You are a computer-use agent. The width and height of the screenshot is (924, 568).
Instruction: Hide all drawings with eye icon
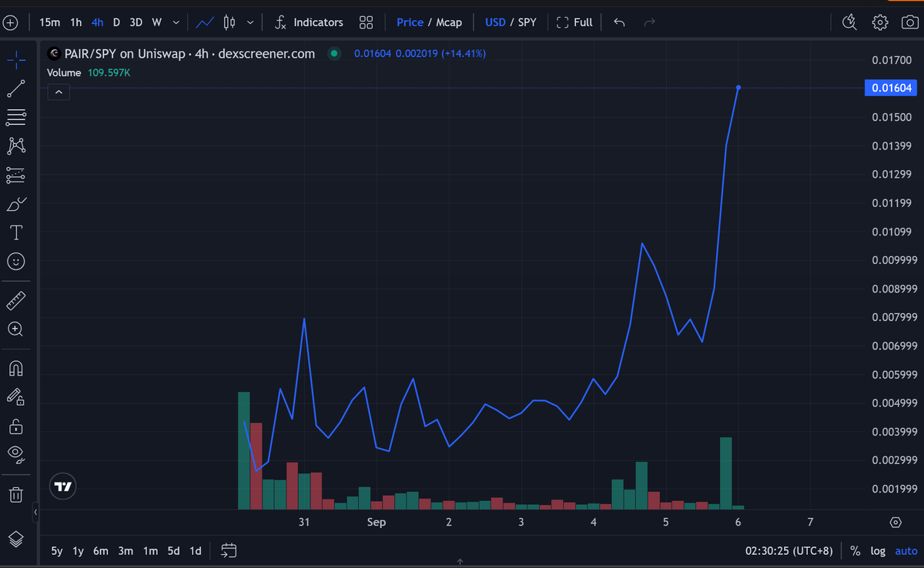tap(15, 454)
